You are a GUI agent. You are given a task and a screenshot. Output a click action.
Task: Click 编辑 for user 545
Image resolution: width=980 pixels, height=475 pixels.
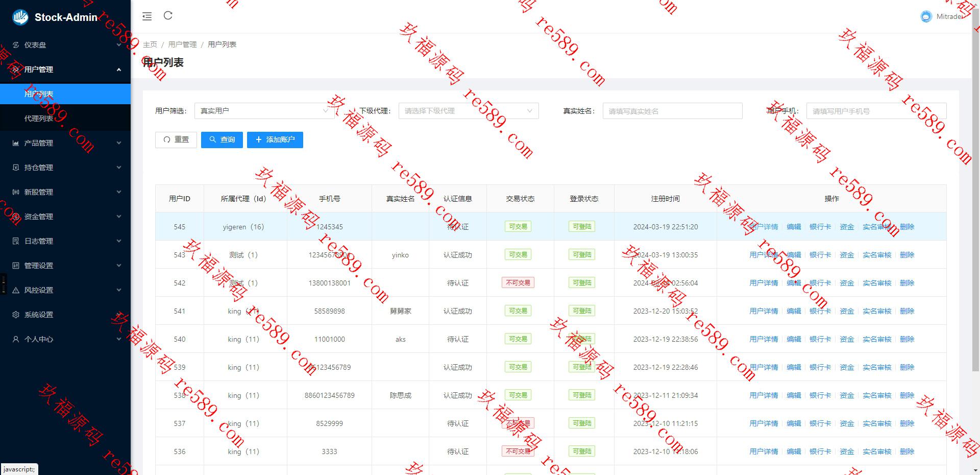click(x=794, y=227)
